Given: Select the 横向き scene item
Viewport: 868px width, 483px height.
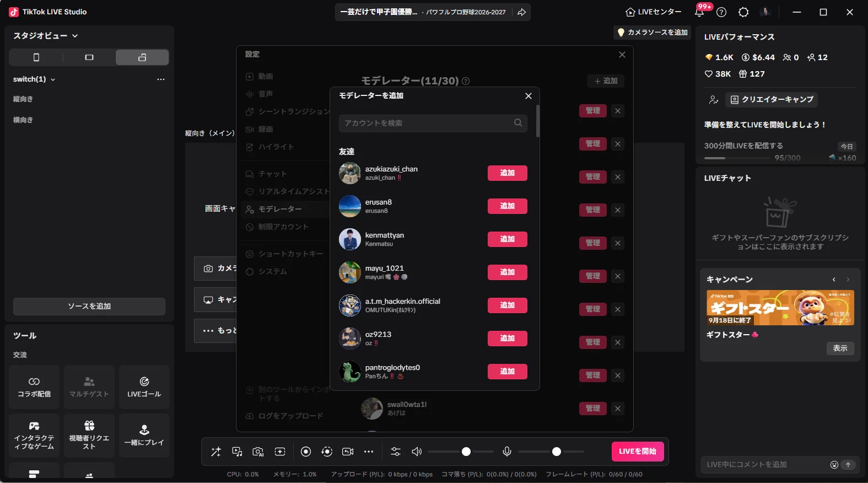Looking at the screenshot, I should (23, 120).
